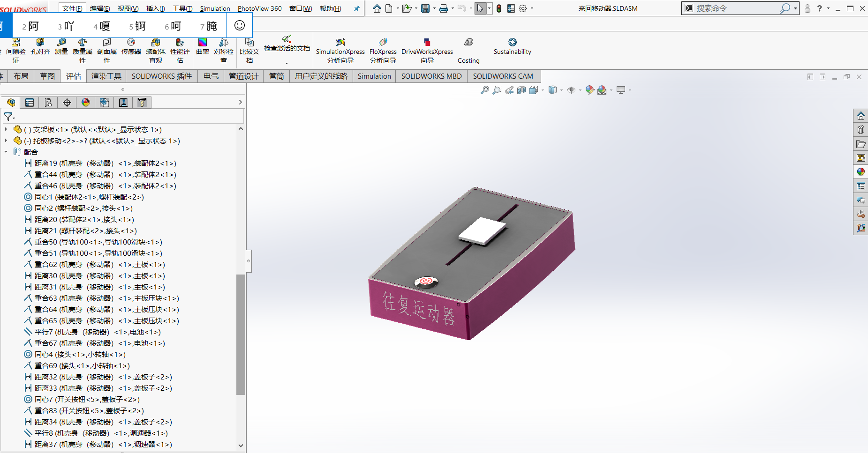Launch FloXpress 分析向导
868x453 pixels.
[x=383, y=51]
